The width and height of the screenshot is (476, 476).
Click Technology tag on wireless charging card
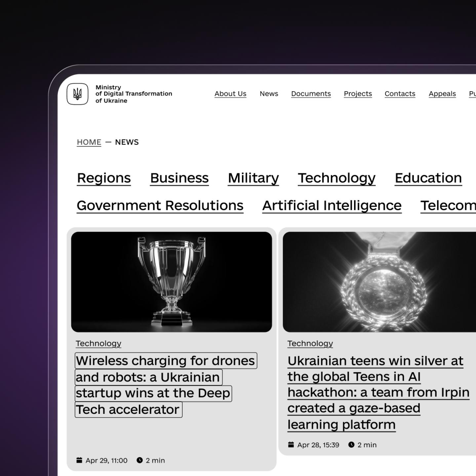point(99,343)
